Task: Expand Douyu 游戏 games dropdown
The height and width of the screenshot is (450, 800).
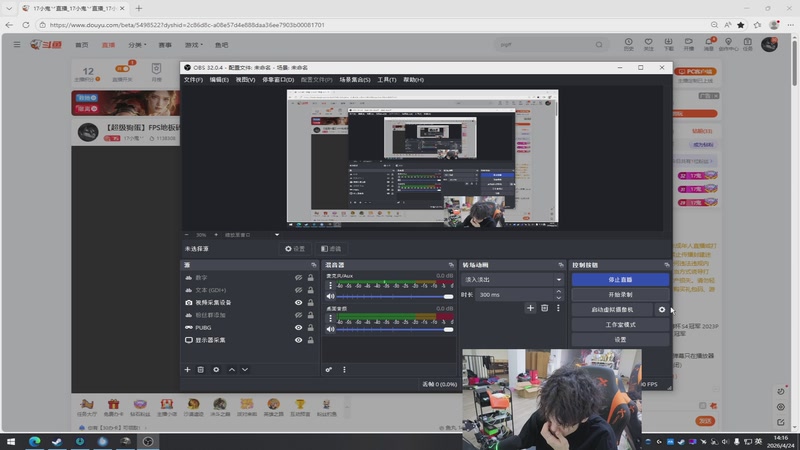Action: (193, 45)
